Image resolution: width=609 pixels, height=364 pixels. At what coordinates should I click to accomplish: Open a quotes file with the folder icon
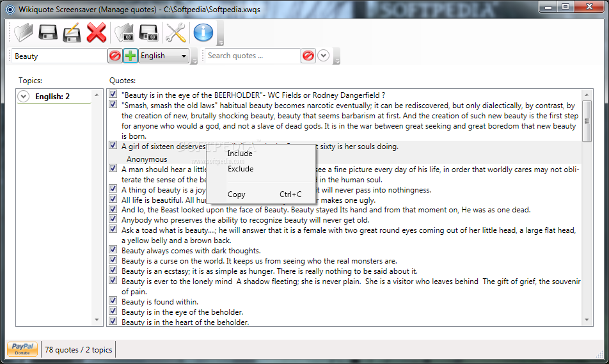pyautogui.click(x=23, y=33)
